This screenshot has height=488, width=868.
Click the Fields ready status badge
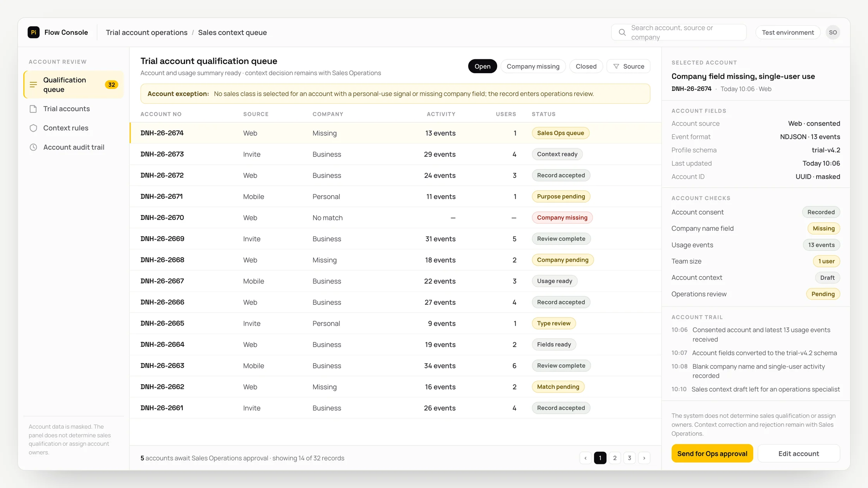click(554, 344)
